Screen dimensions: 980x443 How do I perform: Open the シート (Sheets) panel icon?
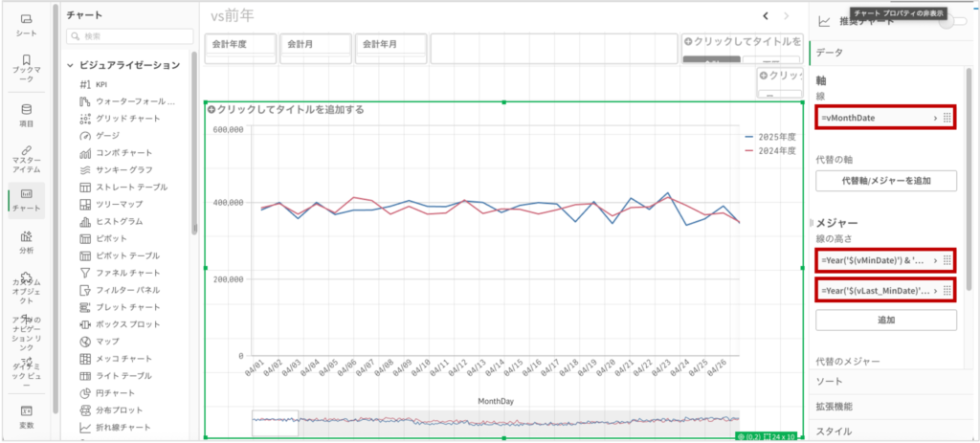26,25
